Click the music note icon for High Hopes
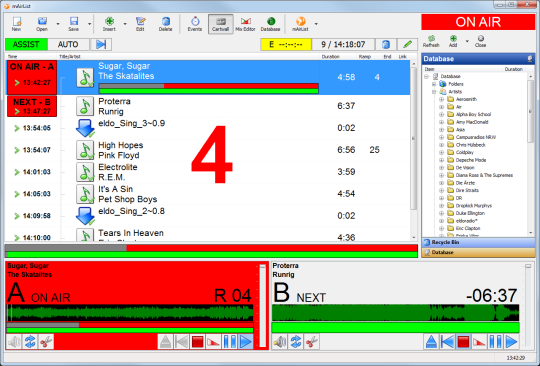The image size is (540, 366). 85,150
